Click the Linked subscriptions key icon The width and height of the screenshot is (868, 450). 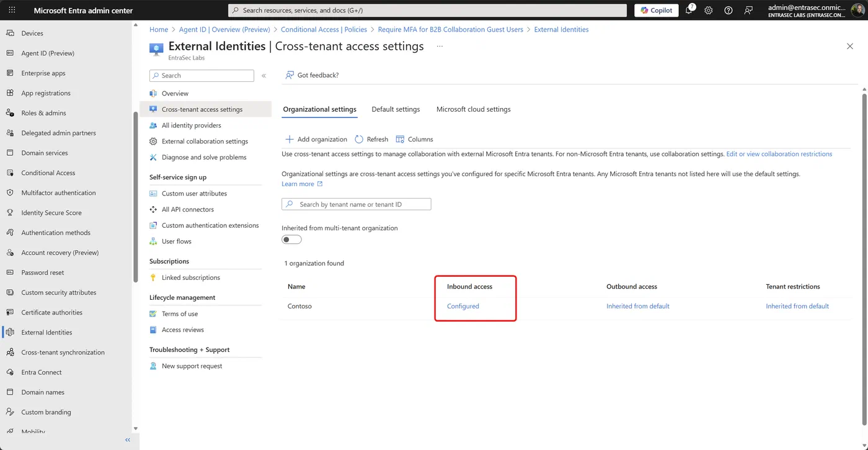pyautogui.click(x=153, y=277)
